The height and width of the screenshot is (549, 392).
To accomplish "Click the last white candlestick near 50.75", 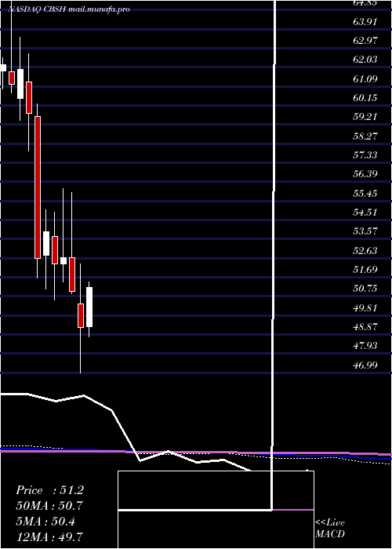I will [89, 307].
